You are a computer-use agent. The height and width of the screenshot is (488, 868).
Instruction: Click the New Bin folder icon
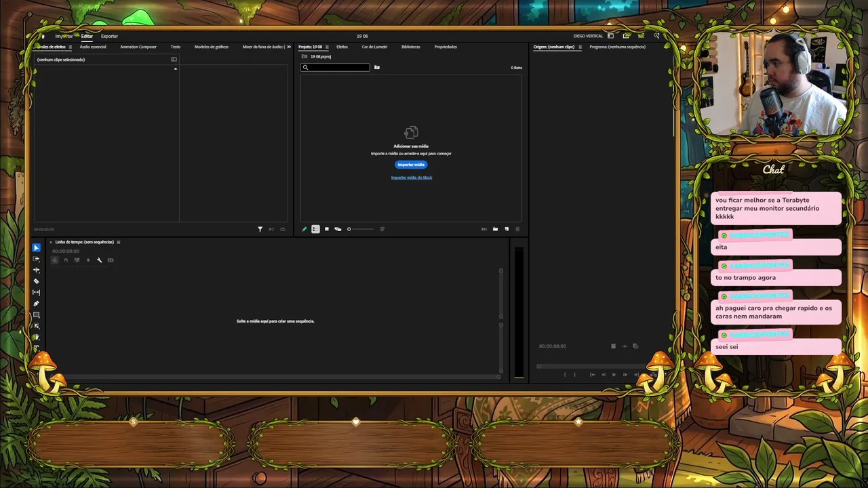pyautogui.click(x=495, y=229)
